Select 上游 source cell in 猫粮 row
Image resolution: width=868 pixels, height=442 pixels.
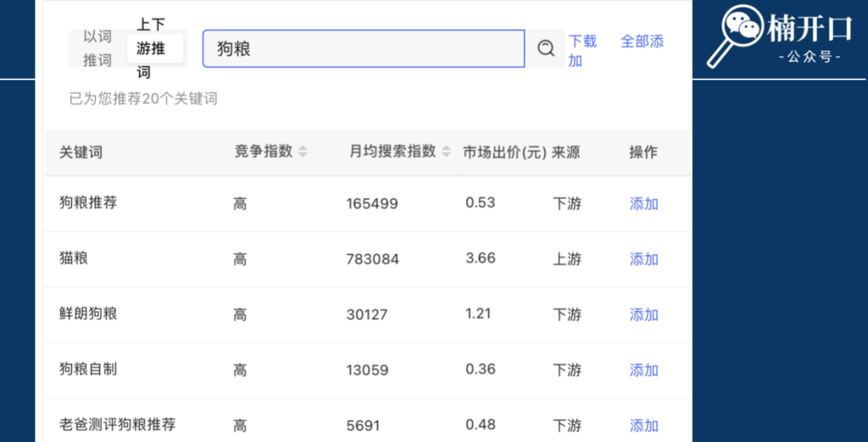(567, 259)
